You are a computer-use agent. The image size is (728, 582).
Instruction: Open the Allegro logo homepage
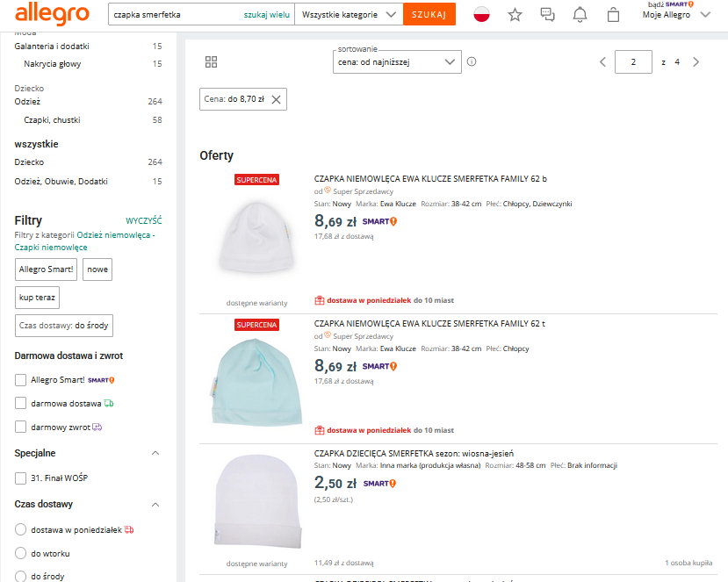[52, 14]
